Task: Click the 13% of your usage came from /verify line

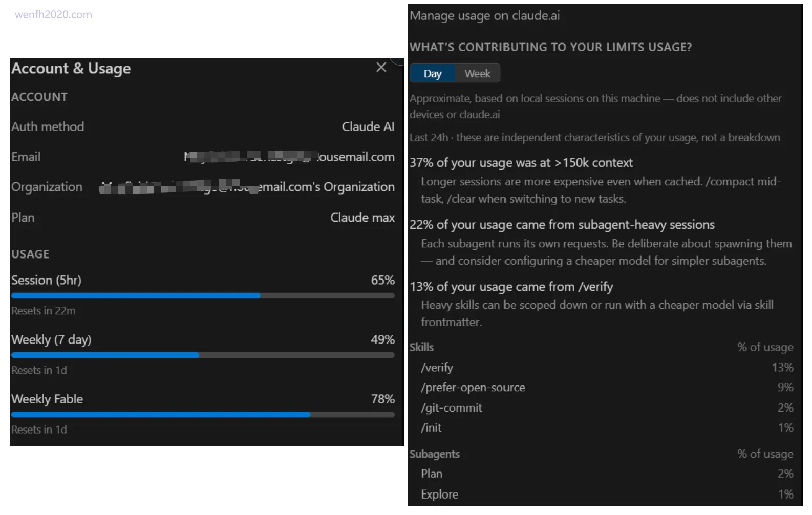Action: 511,287
